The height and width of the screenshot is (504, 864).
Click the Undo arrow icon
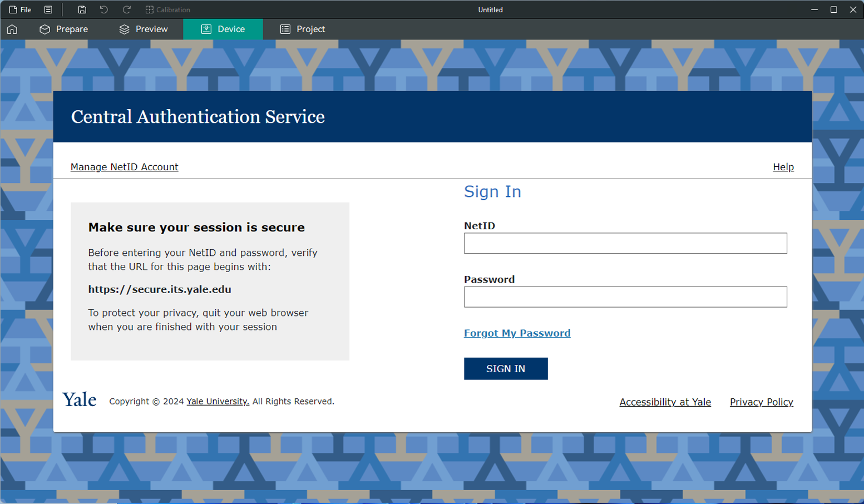[x=104, y=9]
